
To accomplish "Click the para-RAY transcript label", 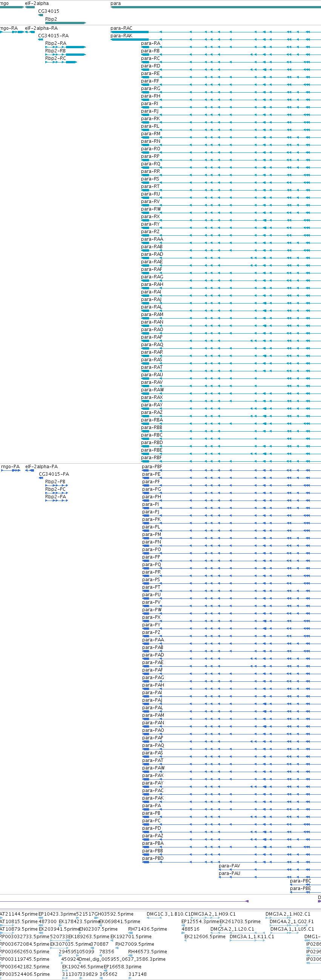I will (152, 405).
